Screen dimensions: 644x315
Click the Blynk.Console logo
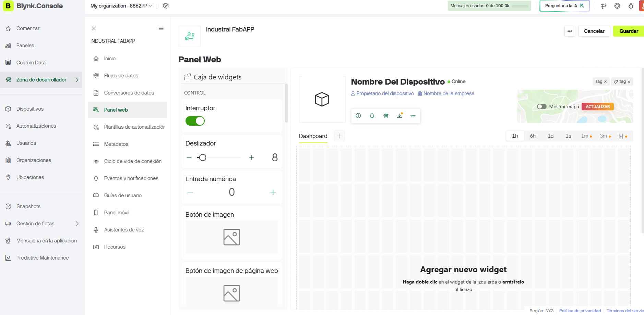[x=33, y=6]
